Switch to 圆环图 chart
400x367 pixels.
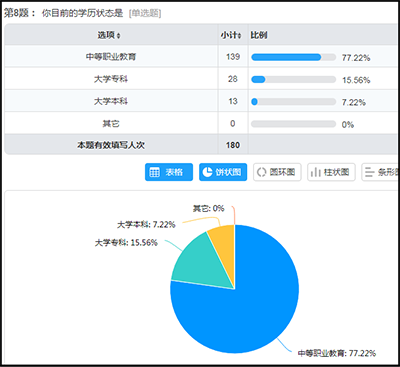pyautogui.click(x=277, y=172)
